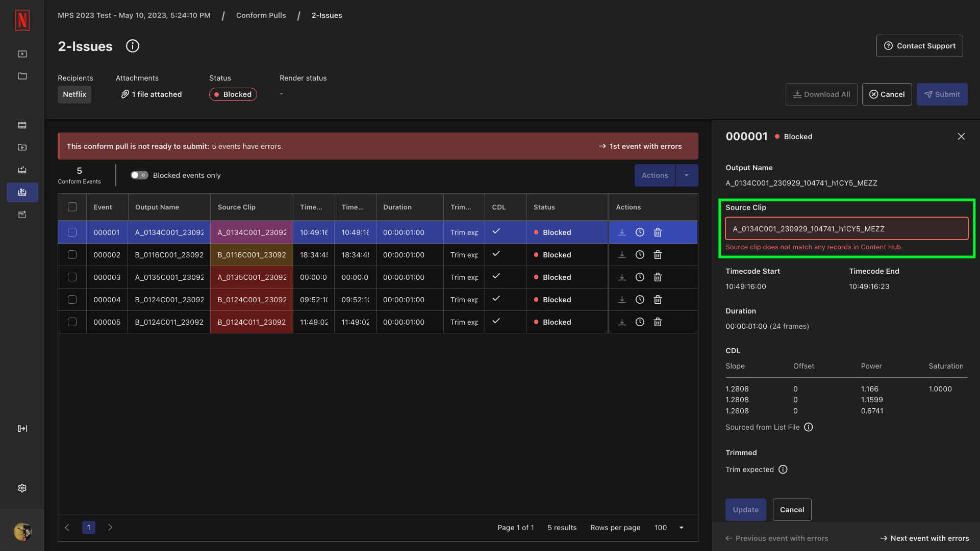Image resolution: width=980 pixels, height=551 pixels.
Task: Check the box for event 000002
Action: (72, 255)
